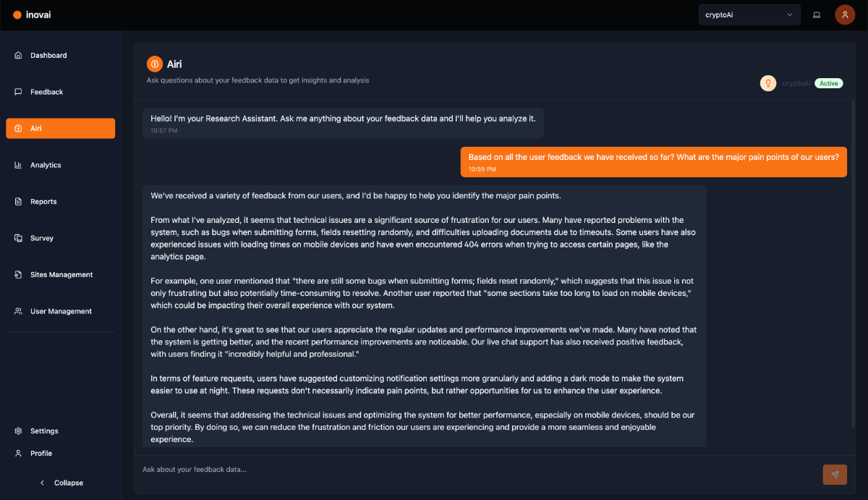868x500 pixels.
Task: Open the cryptoAi site dropdown
Action: 749,14
